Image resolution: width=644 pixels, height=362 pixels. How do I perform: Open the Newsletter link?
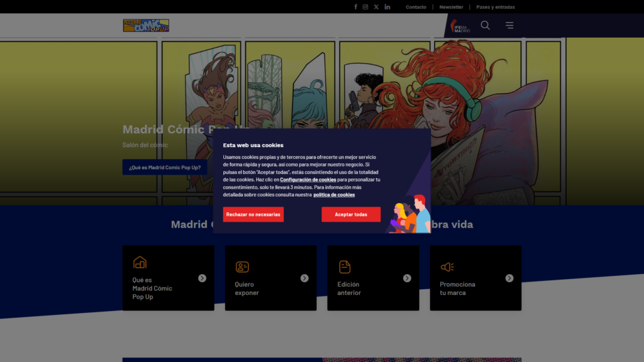click(x=451, y=7)
